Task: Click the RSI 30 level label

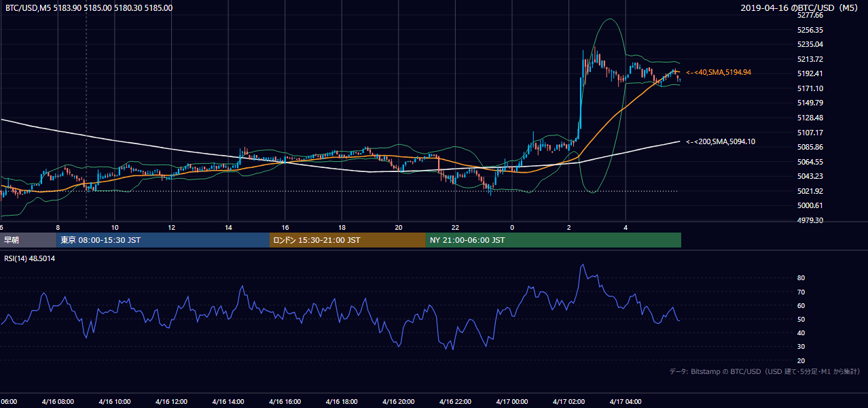Action: click(x=801, y=347)
